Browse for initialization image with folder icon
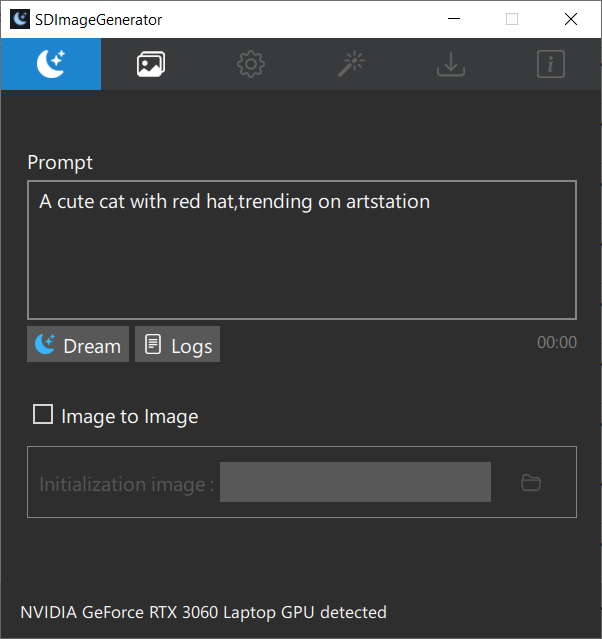Viewport: 602px width, 639px height. 531,483
